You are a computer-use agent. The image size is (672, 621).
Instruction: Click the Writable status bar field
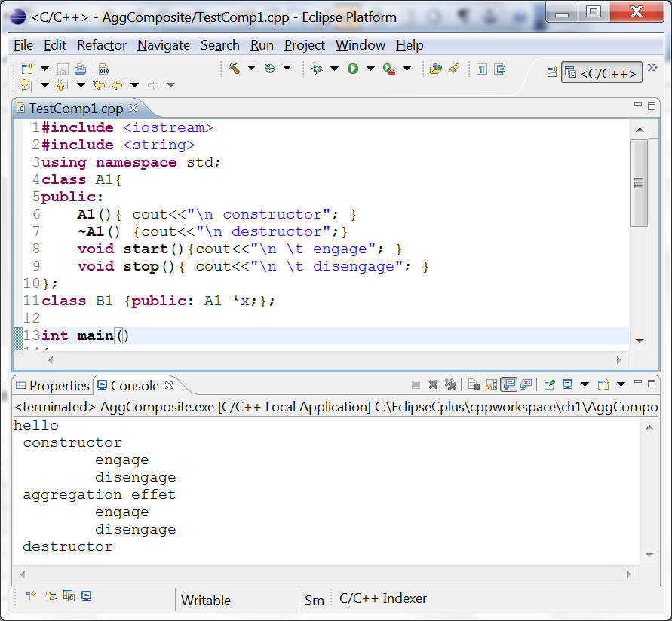point(206,600)
